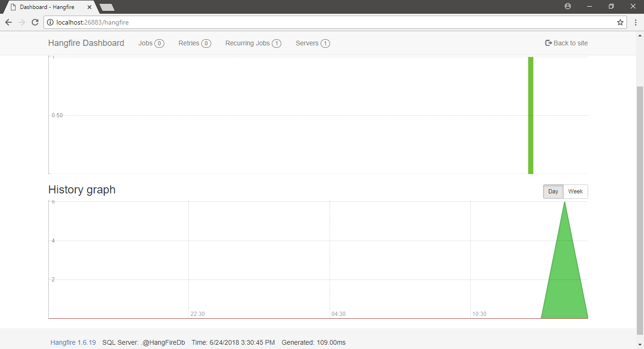Click the 0.50 axis label

coord(57,115)
